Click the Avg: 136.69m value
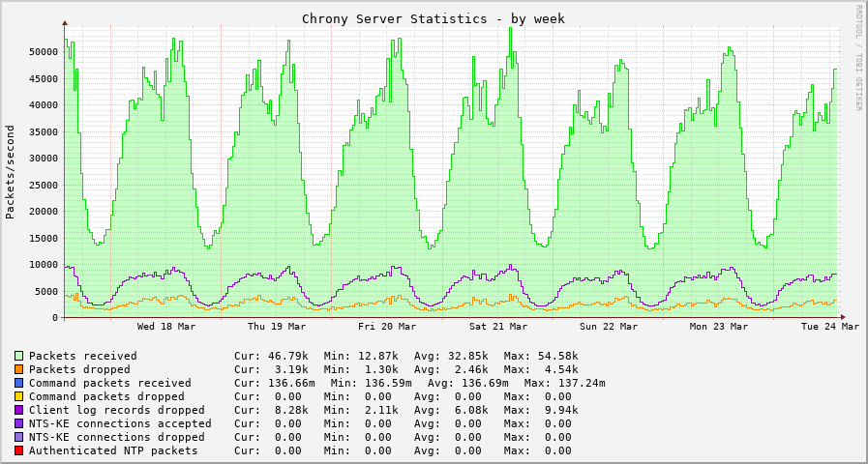Screen dimensions: 868x464 pyautogui.click(x=468, y=383)
